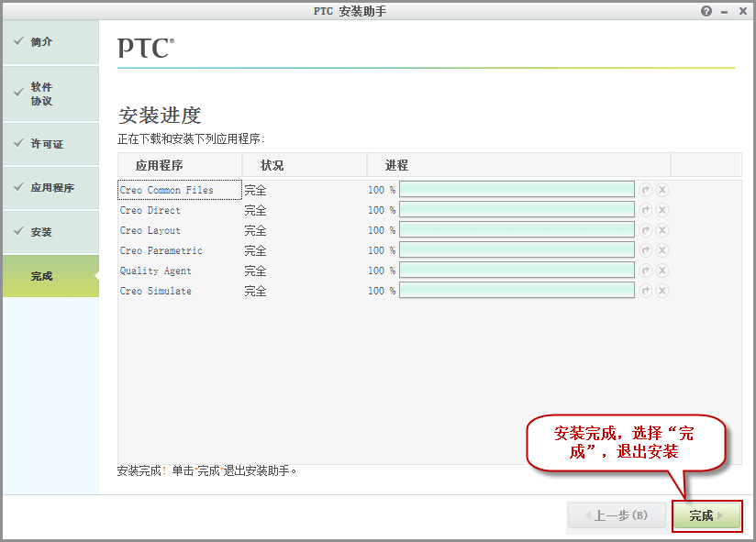
Task: Click the Quality Agent progress bar
Action: click(517, 271)
